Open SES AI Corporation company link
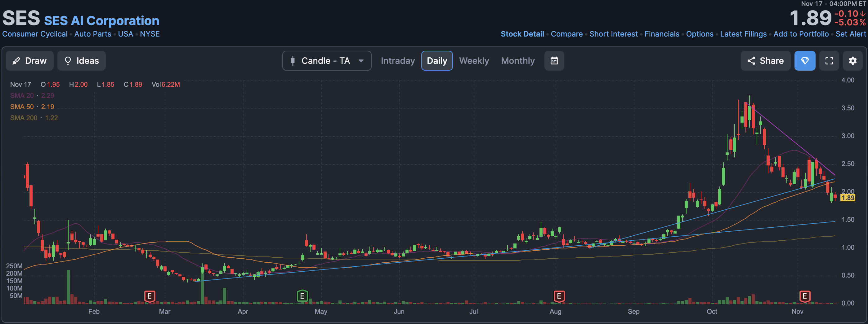The image size is (868, 324). click(x=101, y=21)
